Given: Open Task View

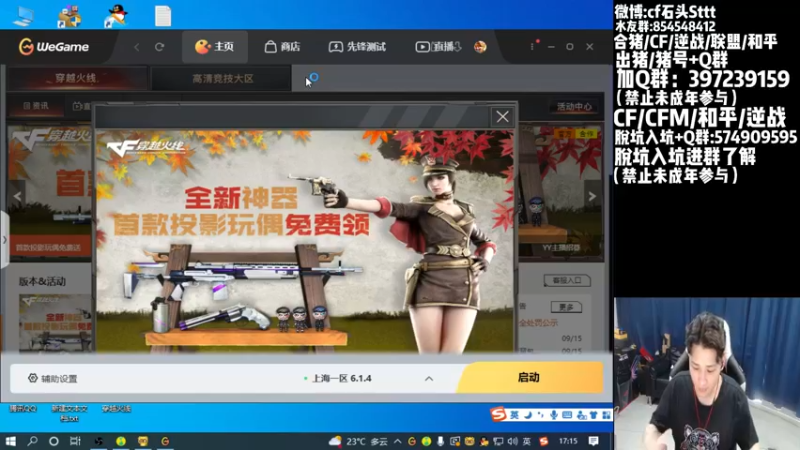Looking at the screenshot, I should tap(75, 441).
